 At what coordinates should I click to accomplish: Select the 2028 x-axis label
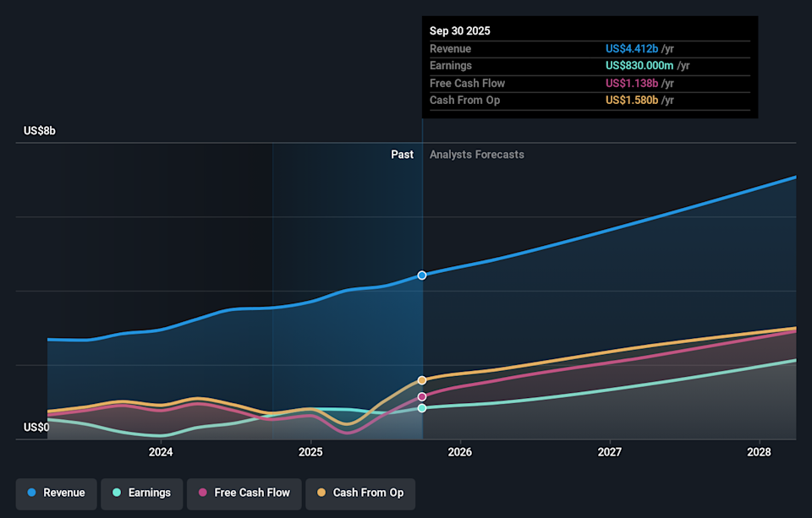760,452
